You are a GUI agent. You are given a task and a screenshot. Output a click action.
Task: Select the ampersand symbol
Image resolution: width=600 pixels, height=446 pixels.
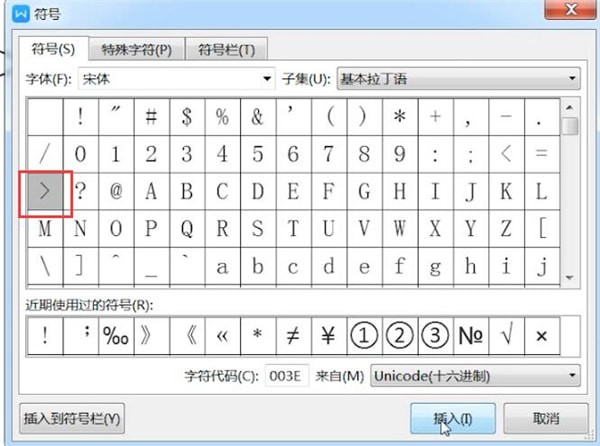(x=257, y=116)
